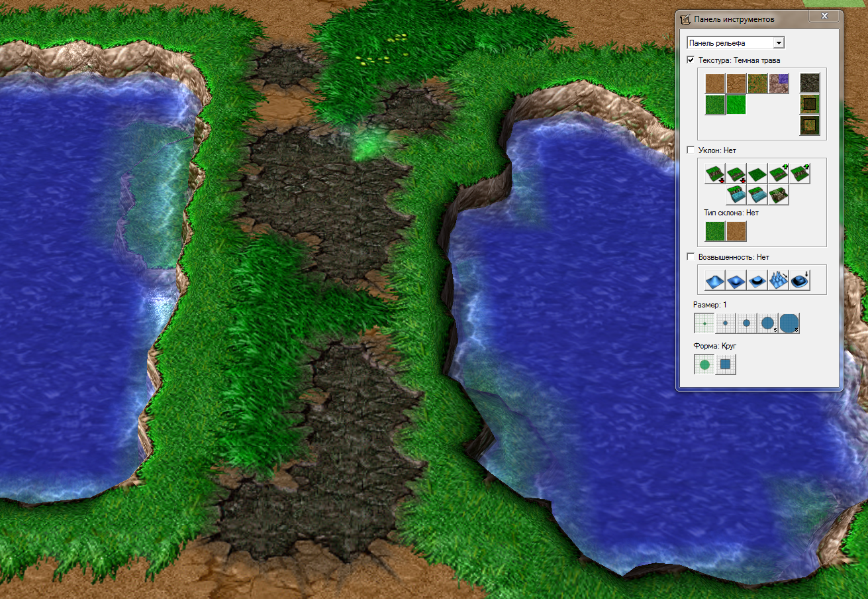Close the Панель инструментов window
The width and height of the screenshot is (868, 599).
(824, 16)
